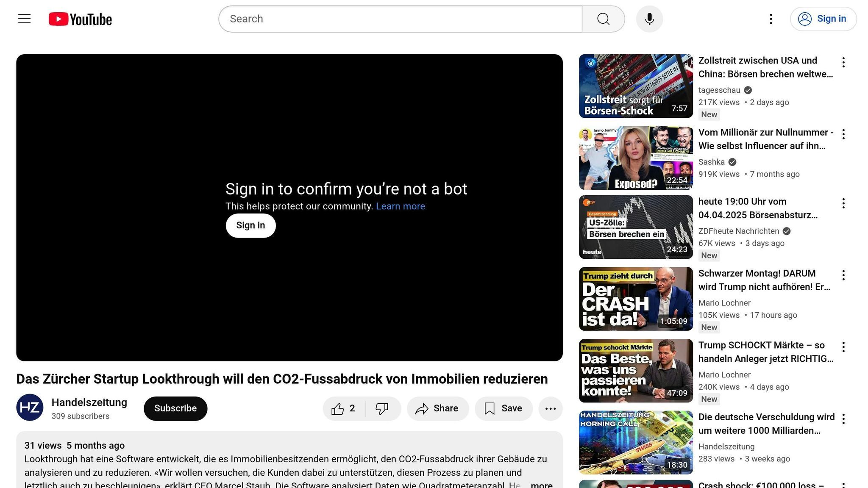This screenshot has height=488, width=868.
Task: Open 'Schwarzer Montag! DARUM' video title
Action: pyautogui.click(x=764, y=280)
